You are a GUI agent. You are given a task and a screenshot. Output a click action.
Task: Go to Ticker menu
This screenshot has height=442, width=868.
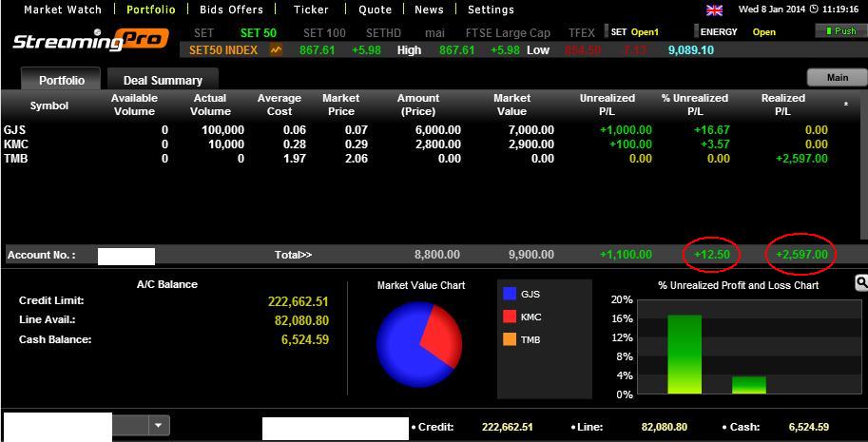pos(311,10)
